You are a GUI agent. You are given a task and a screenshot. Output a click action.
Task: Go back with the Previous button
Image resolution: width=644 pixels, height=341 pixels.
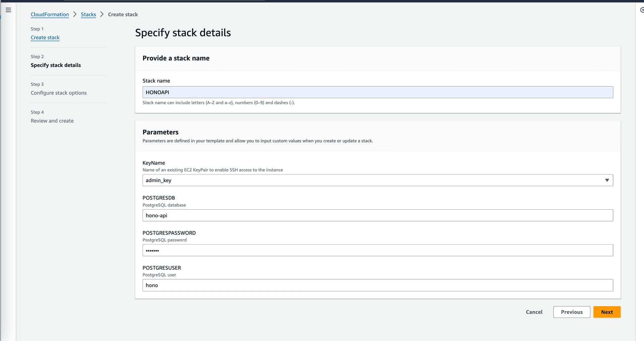tap(572, 312)
